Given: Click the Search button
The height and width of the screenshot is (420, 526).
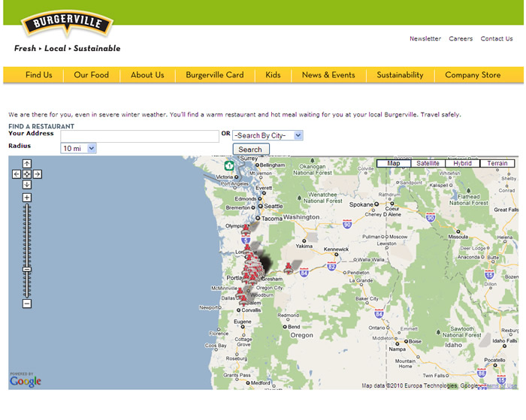Looking at the screenshot, I should 250,150.
